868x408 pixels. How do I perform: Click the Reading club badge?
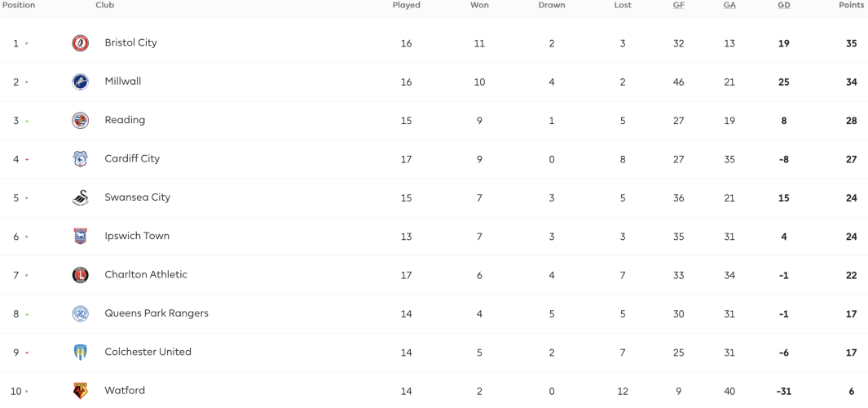pos(80,120)
